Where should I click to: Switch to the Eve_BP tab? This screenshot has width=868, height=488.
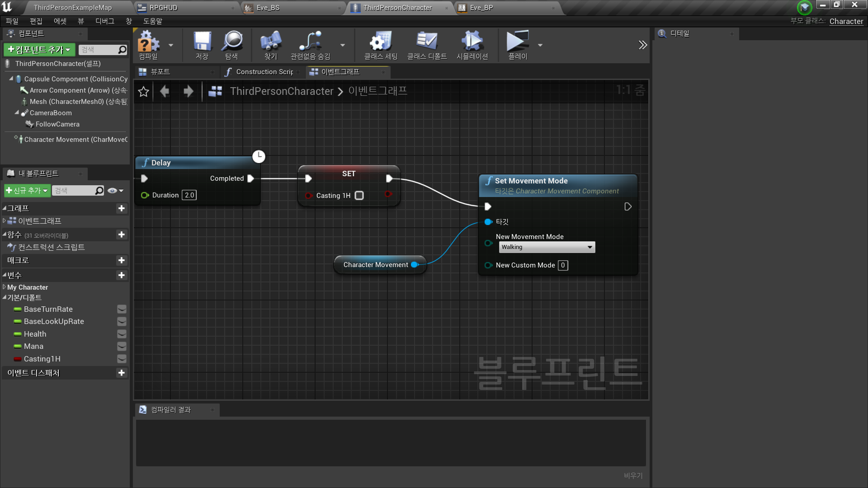(481, 8)
